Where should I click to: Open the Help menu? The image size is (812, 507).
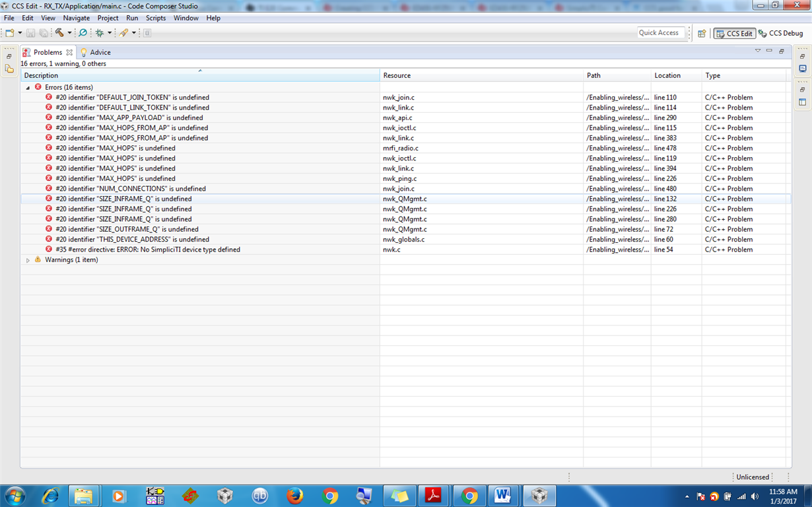tap(213, 18)
